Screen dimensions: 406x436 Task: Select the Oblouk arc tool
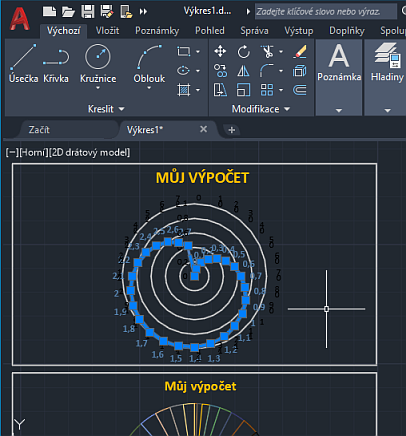(x=149, y=63)
